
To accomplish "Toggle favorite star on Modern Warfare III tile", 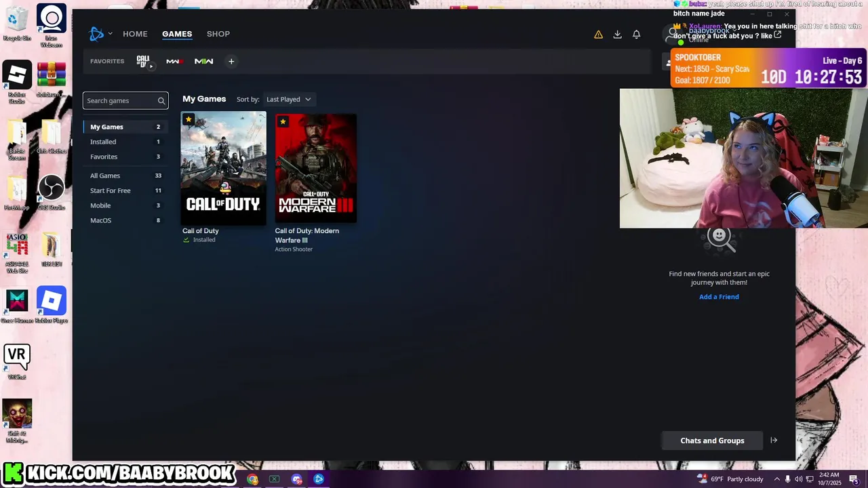I will tap(283, 121).
